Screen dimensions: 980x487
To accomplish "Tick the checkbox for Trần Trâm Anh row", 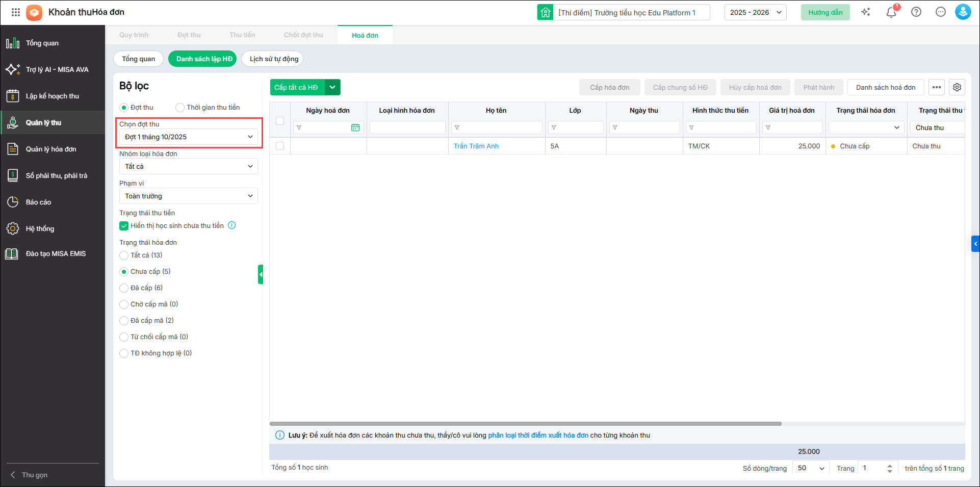I will click(280, 146).
